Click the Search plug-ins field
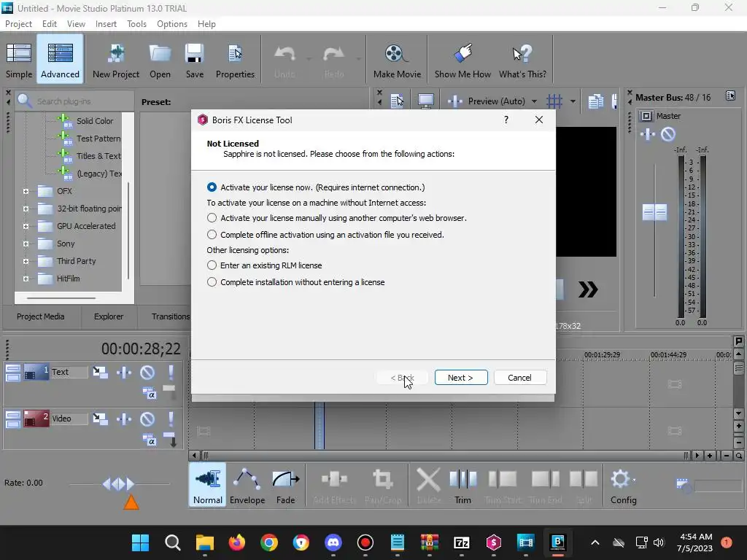 [75, 101]
